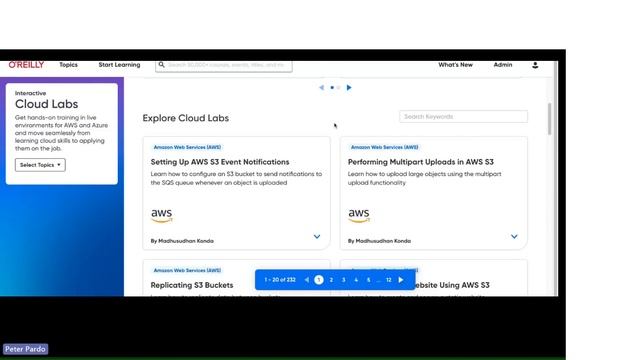This screenshot has width=640, height=360.
Task: Select pagination page 4
Action: pos(356,280)
